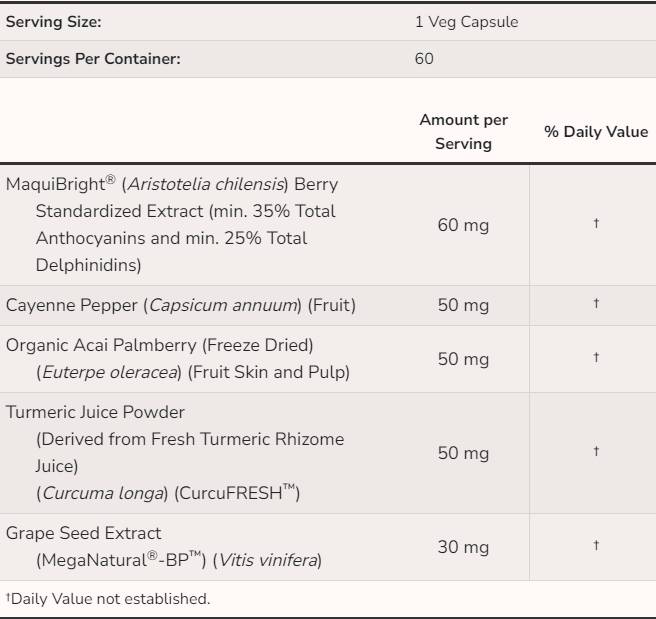Click the 50 mg amount for Turmeric
The image size is (656, 619).
coord(463,453)
